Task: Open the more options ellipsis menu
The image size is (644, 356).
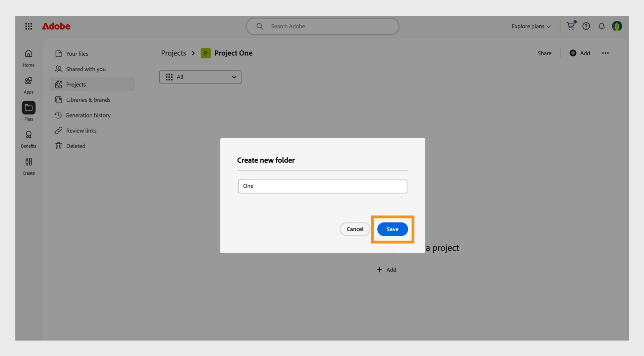Action: point(605,53)
